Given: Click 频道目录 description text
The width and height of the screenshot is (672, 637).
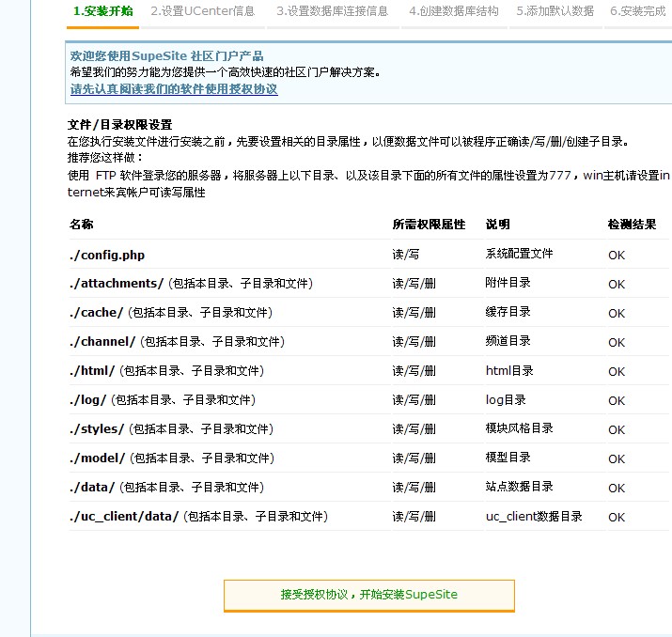Looking at the screenshot, I should [x=508, y=341].
